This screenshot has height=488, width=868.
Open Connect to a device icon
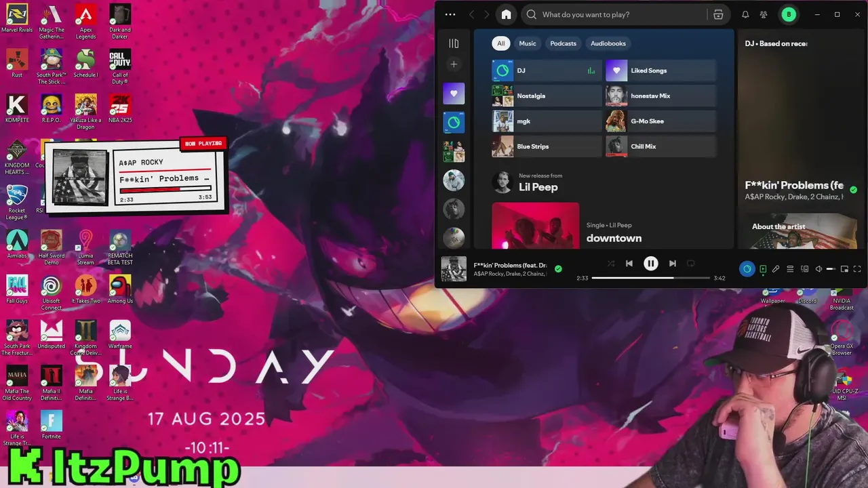(805, 269)
